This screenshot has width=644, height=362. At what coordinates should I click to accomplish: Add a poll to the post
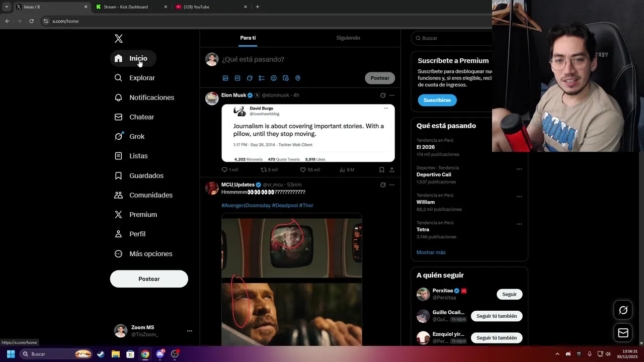click(262, 78)
